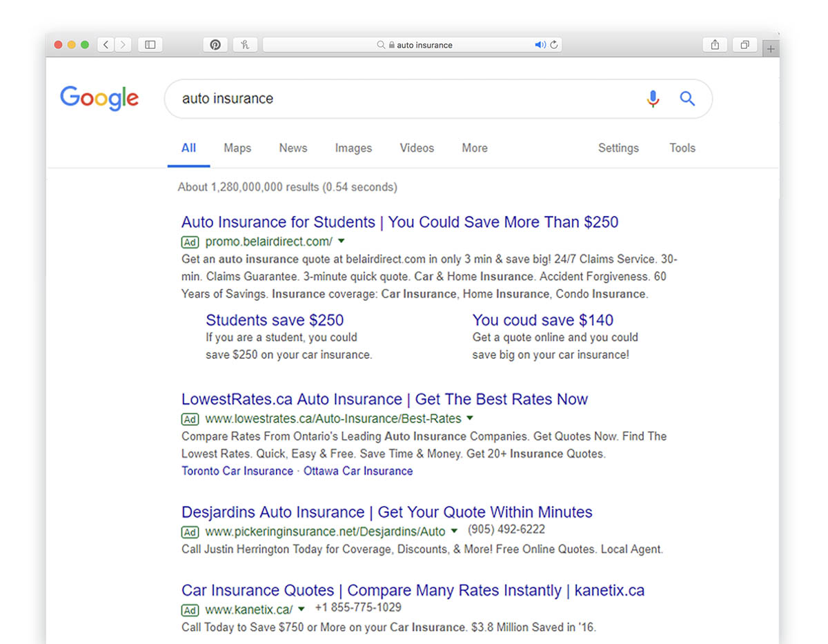Click the phone number (905) 492-6222

point(506,529)
